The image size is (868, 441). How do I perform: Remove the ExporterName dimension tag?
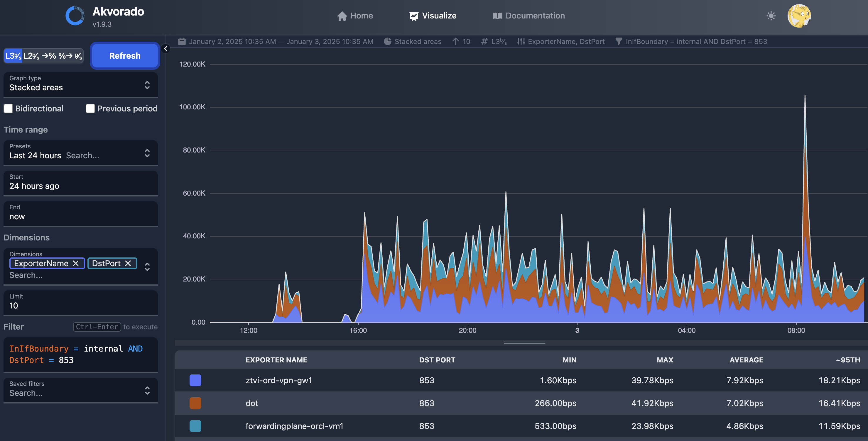coord(76,263)
